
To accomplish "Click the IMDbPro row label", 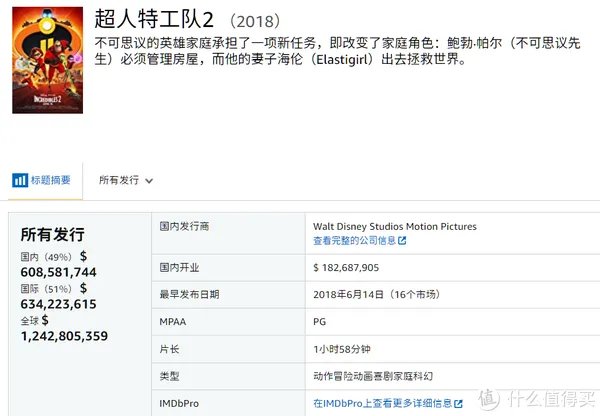I will [179, 404].
